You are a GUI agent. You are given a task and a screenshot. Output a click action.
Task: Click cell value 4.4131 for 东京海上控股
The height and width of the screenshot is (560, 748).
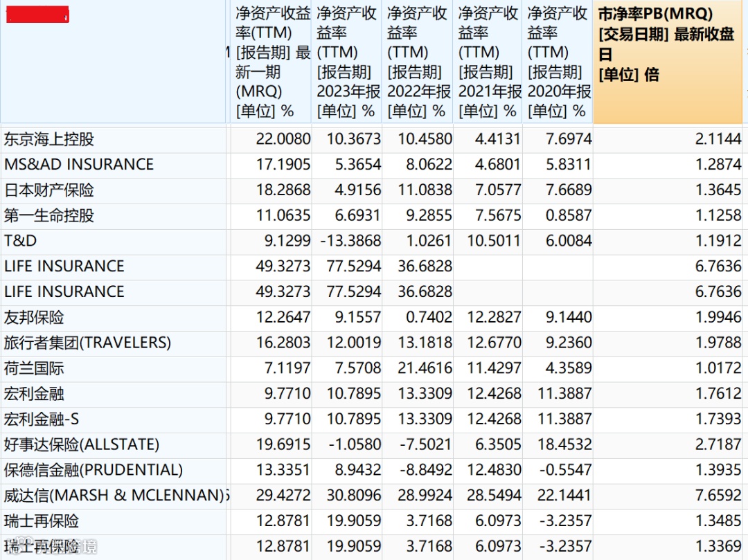(x=498, y=139)
